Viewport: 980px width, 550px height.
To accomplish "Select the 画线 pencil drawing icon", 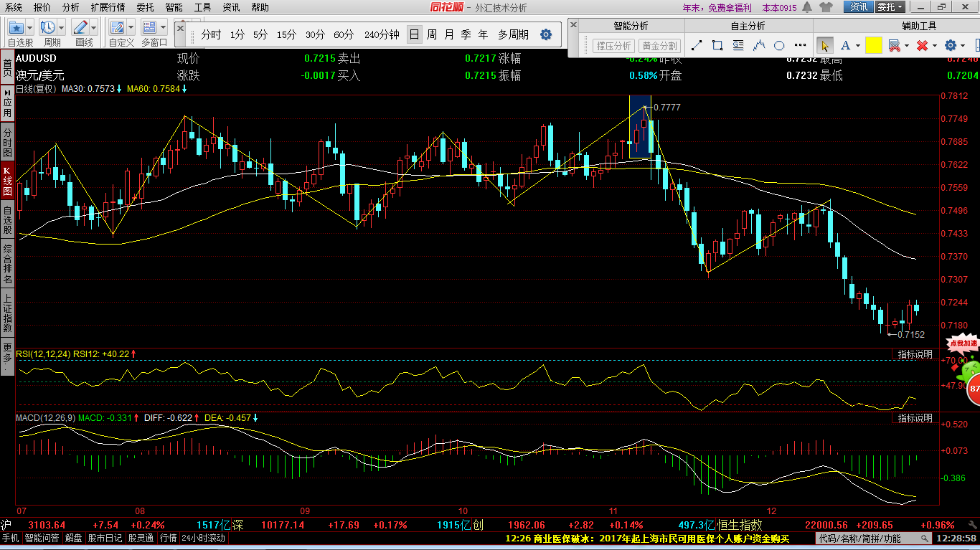I will point(80,27).
